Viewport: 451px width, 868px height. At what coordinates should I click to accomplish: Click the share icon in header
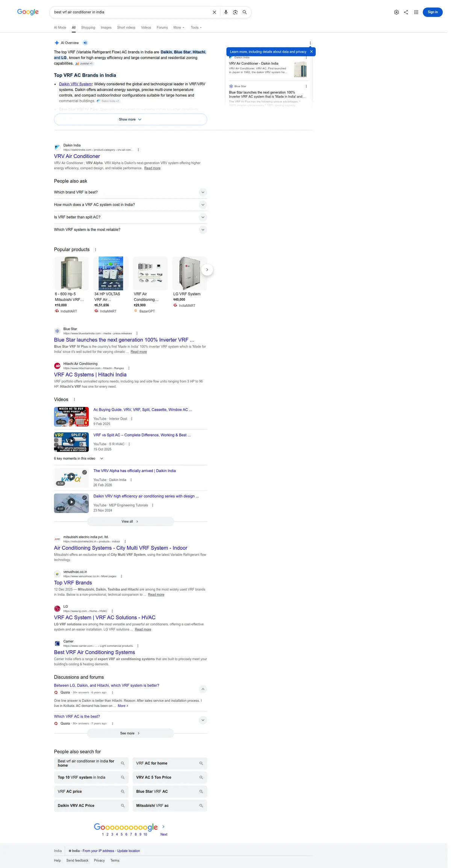point(406,12)
